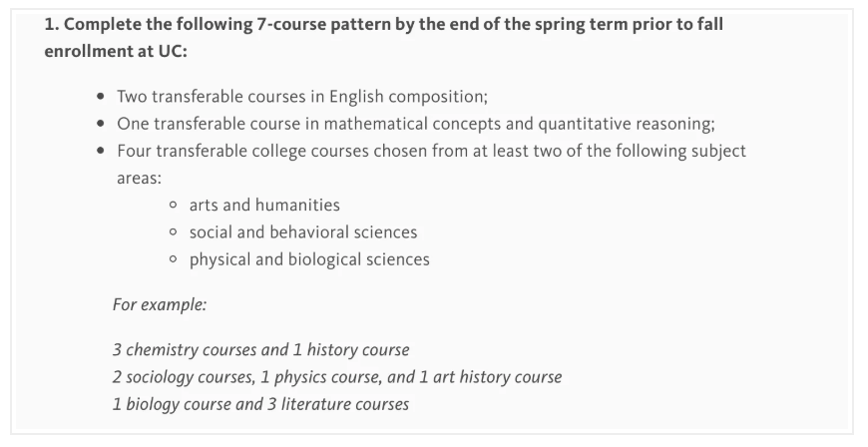Click the 'arts and humanities' list item

pyautogui.click(x=264, y=206)
